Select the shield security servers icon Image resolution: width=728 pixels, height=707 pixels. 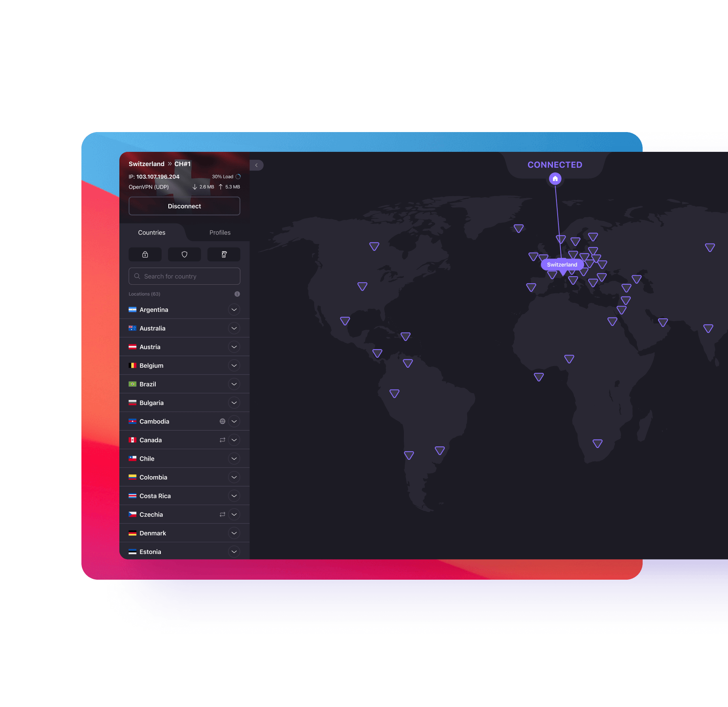click(184, 254)
